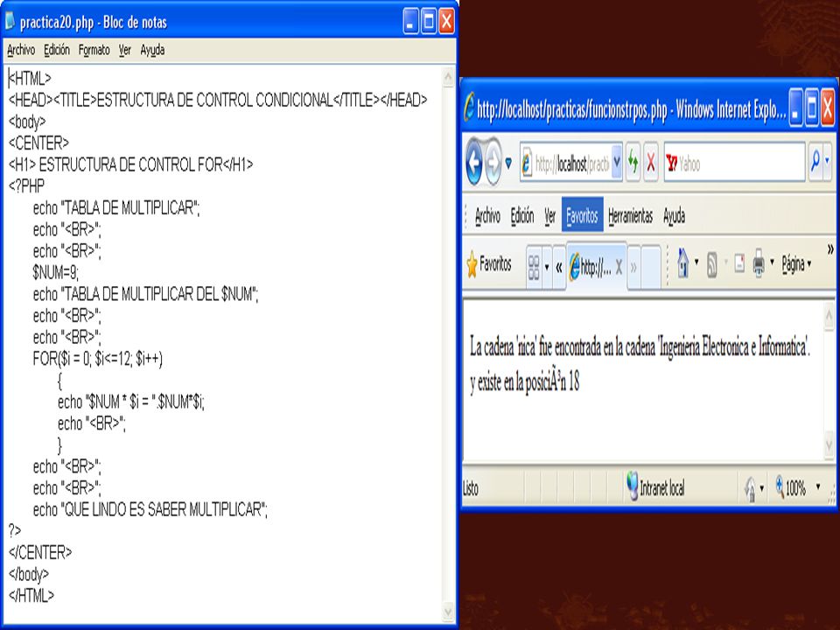Viewport: 840px width, 630px height.
Task: Expand Home icon dropdown arrow
Action: [x=696, y=262]
